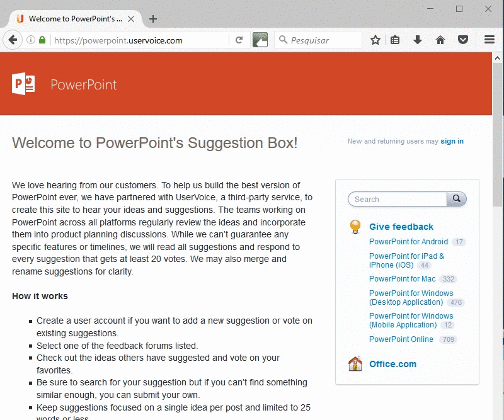Close the Welcome to PowerPoint's tab
This screenshot has width=504, height=420.
131,19
